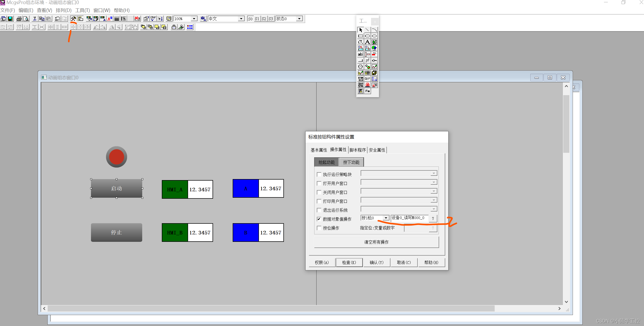This screenshot has height=326, width=644.
Task: Select the standard button tool in toolbox
Action: [x=360, y=60]
